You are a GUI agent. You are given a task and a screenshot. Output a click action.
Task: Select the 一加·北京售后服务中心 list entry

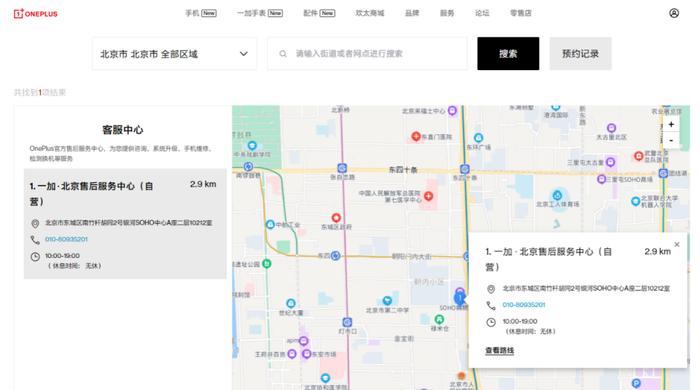click(125, 224)
